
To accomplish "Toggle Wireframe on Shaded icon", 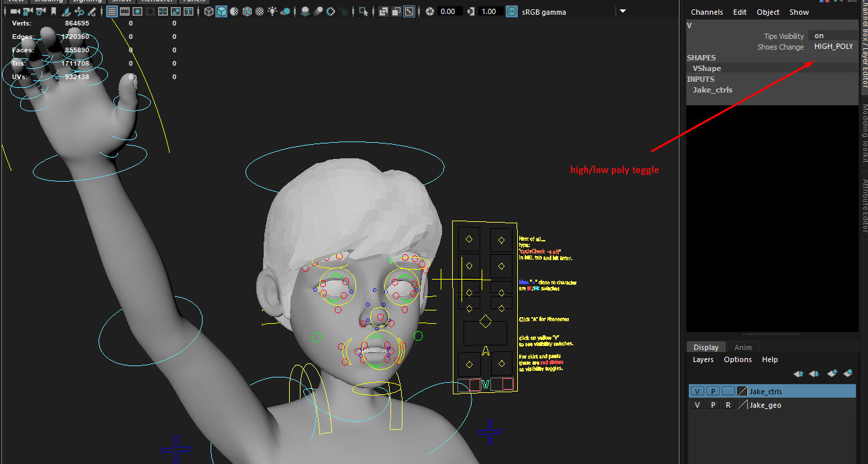I will coord(247,11).
